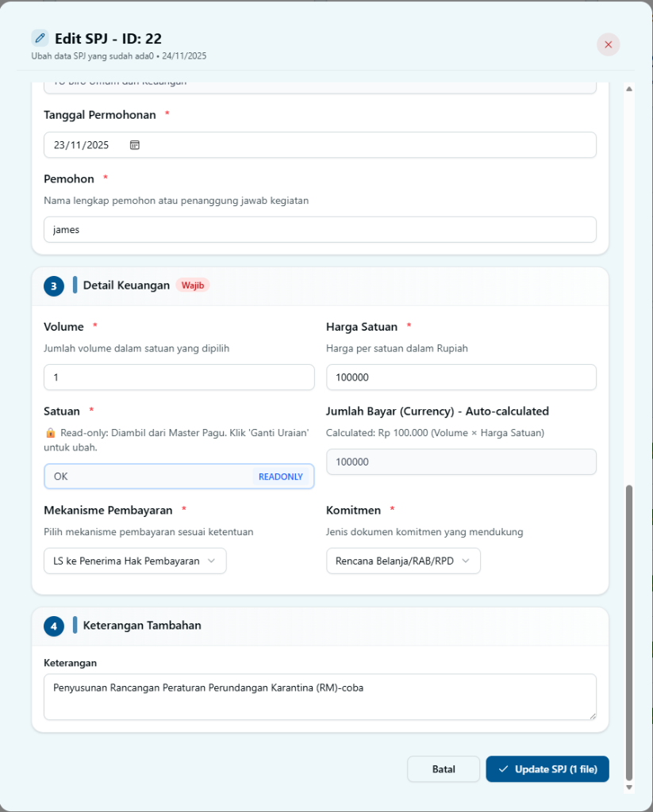Click the step 3 Detail Keuangan badge
This screenshot has height=812, width=653.
pyautogui.click(x=53, y=286)
